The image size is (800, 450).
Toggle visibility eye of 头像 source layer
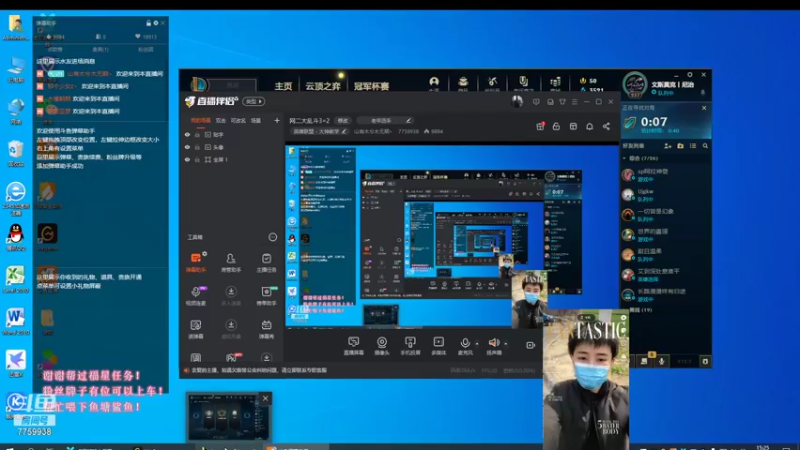(x=187, y=147)
